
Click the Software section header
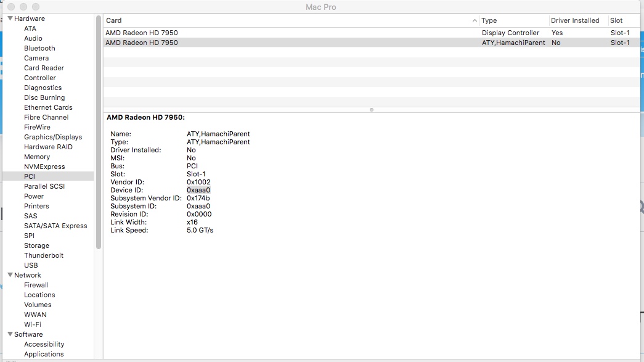pyautogui.click(x=28, y=334)
